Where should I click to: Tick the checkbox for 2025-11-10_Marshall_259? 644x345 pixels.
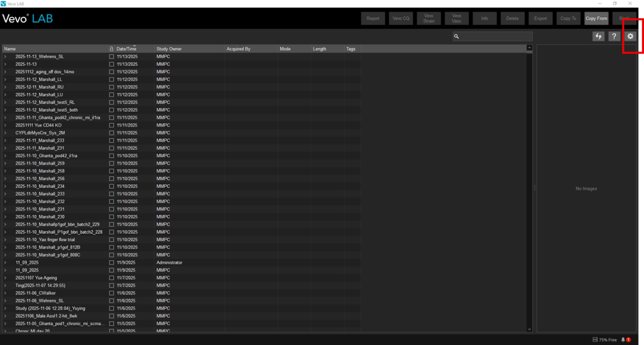point(112,163)
